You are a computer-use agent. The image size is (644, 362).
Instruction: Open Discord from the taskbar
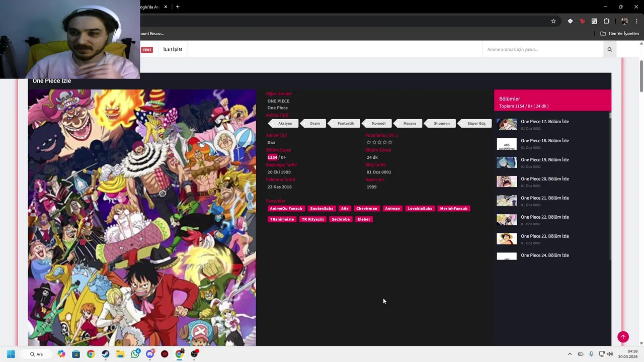150,354
